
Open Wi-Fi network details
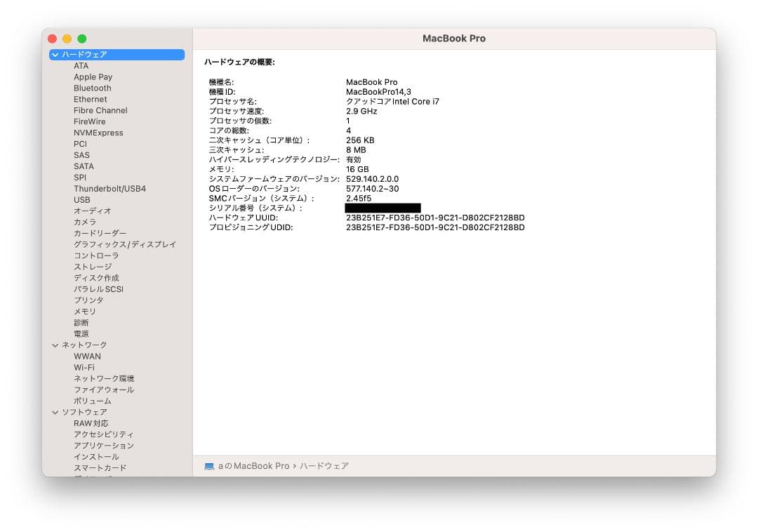pyautogui.click(x=85, y=367)
